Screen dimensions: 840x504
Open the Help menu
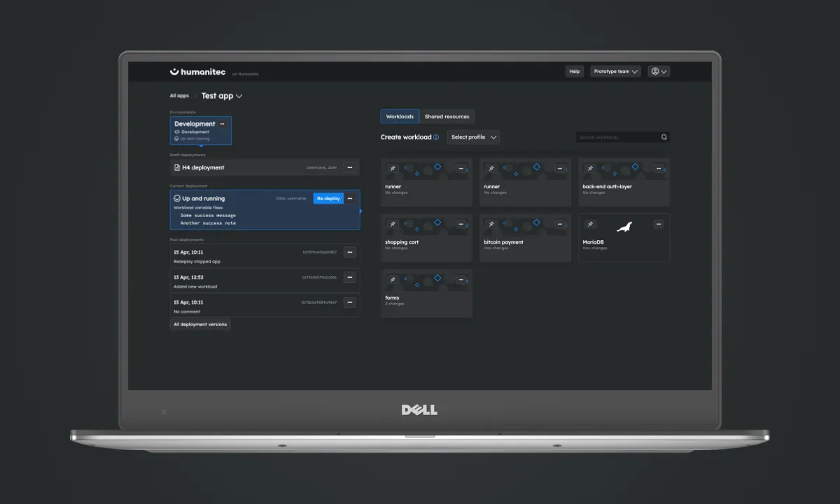click(x=574, y=71)
